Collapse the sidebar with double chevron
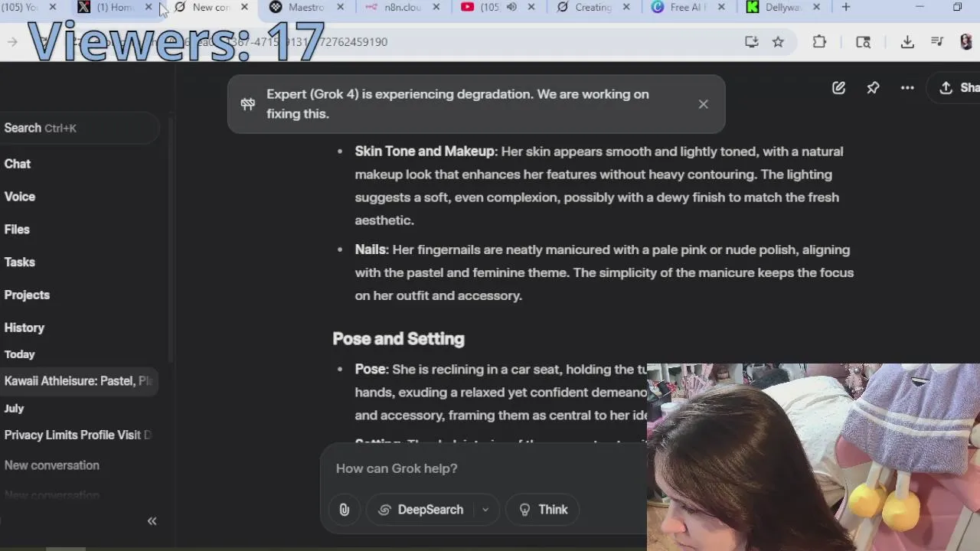980x551 pixels. click(152, 521)
